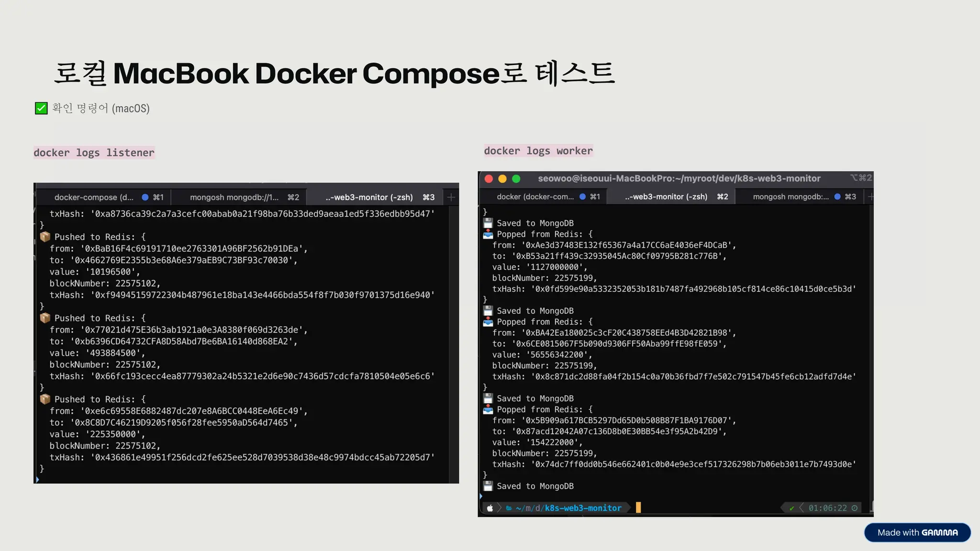Click the yellow minimize dot on worker terminal
This screenshot has height=551, width=980.
(502, 179)
